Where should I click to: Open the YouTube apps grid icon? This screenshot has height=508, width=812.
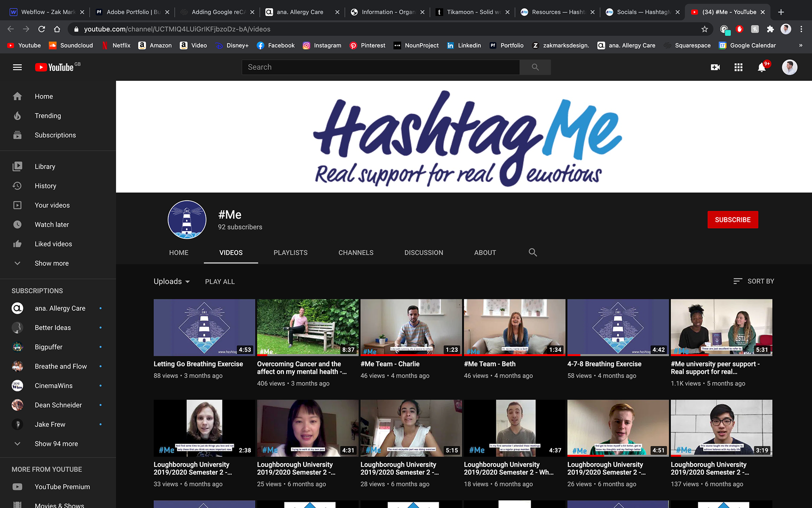click(x=738, y=67)
